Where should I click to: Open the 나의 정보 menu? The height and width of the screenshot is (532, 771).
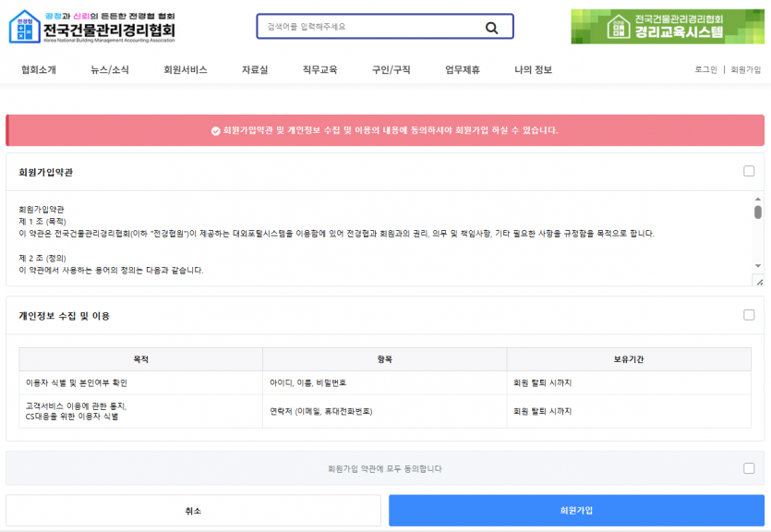tap(533, 70)
